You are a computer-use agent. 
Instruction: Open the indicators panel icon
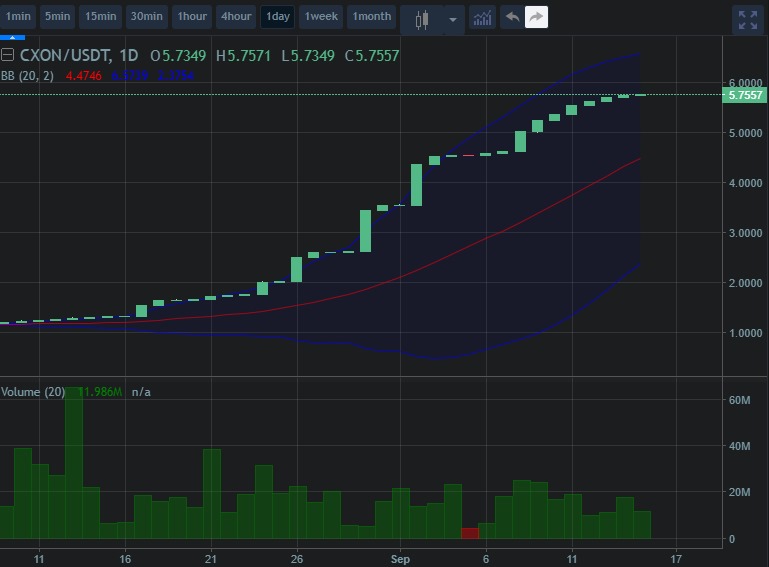click(x=483, y=18)
